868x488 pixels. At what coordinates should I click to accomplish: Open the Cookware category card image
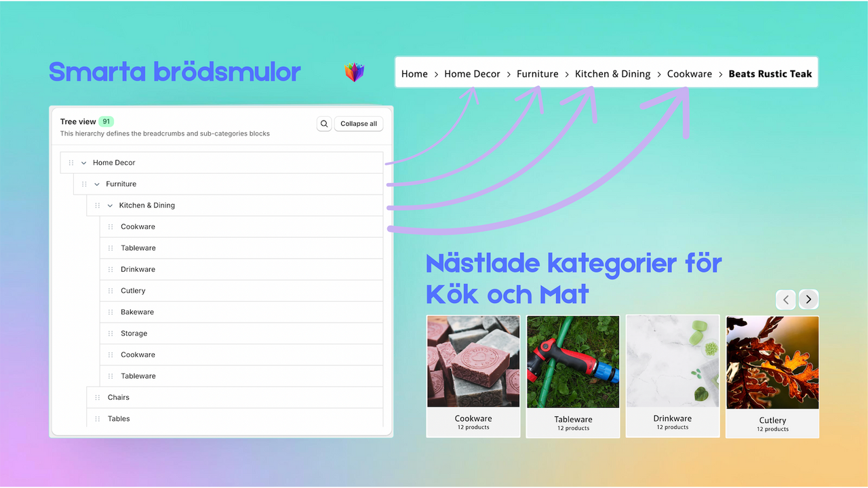(473, 361)
